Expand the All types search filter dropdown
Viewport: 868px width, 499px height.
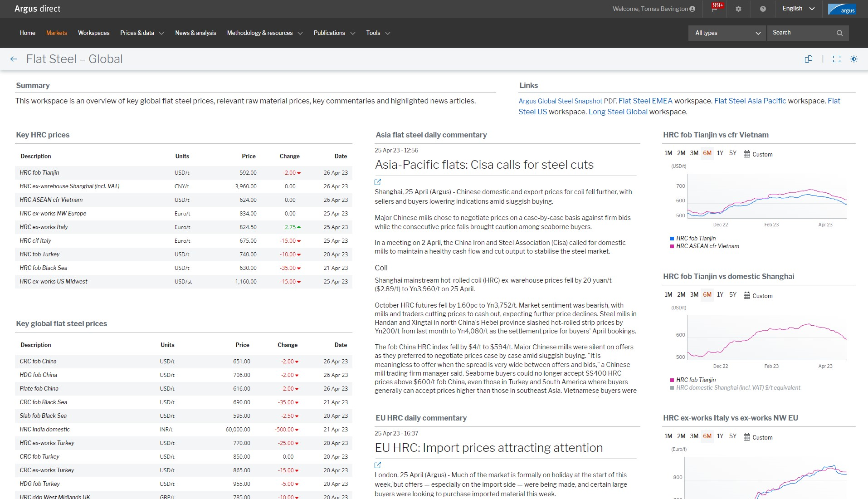click(727, 33)
